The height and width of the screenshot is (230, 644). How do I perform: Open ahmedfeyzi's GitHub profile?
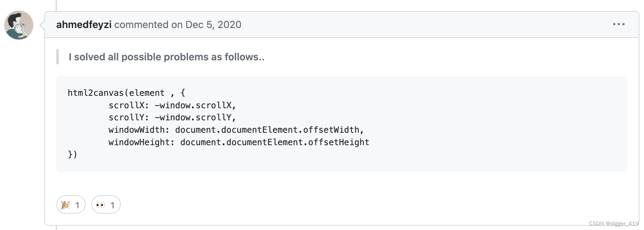pyautogui.click(x=84, y=24)
